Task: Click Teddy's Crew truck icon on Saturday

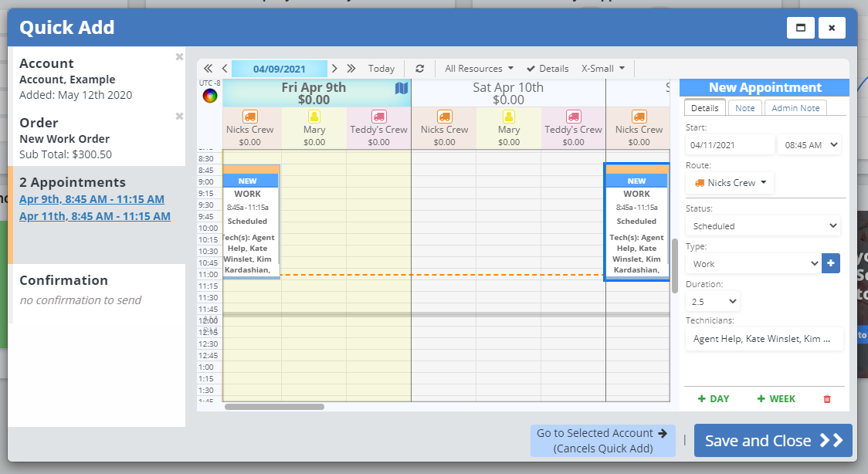Action: pyautogui.click(x=573, y=117)
